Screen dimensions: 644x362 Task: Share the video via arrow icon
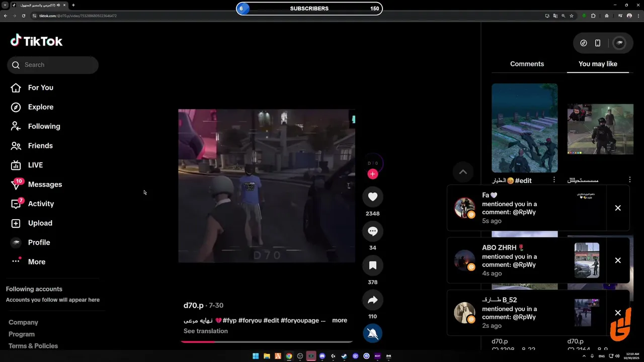point(372,300)
